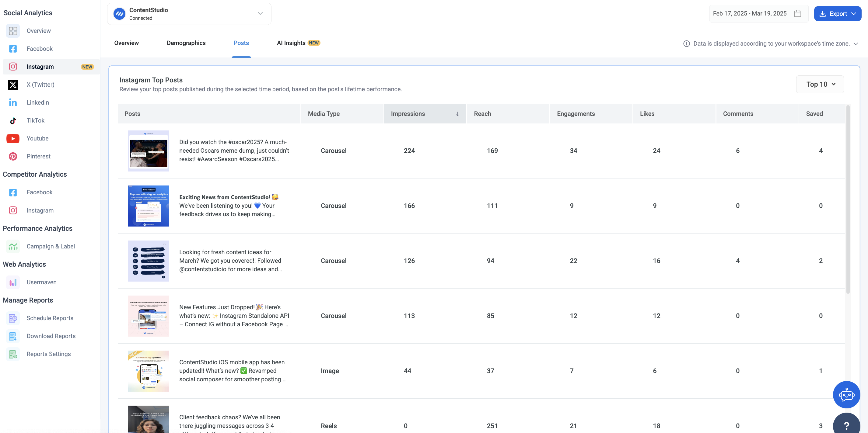Select the Posts tab
Image resolution: width=868 pixels, height=433 pixels.
(x=241, y=43)
